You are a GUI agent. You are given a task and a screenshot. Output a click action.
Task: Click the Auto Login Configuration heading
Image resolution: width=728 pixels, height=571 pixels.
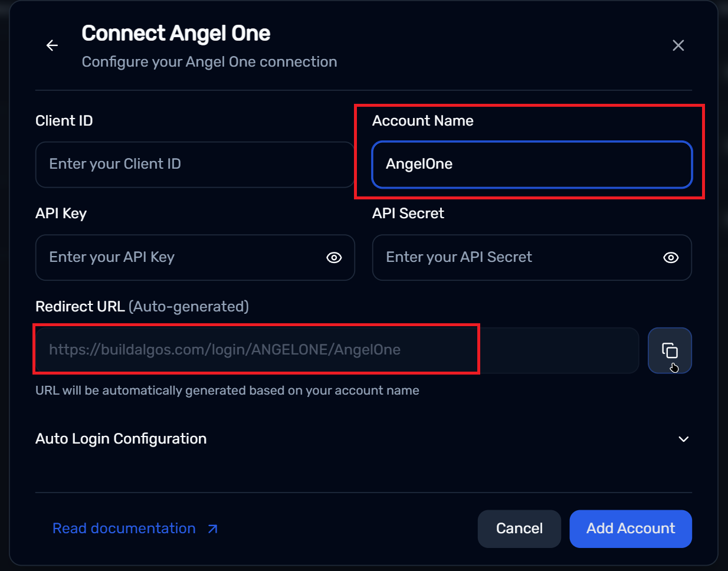click(121, 439)
